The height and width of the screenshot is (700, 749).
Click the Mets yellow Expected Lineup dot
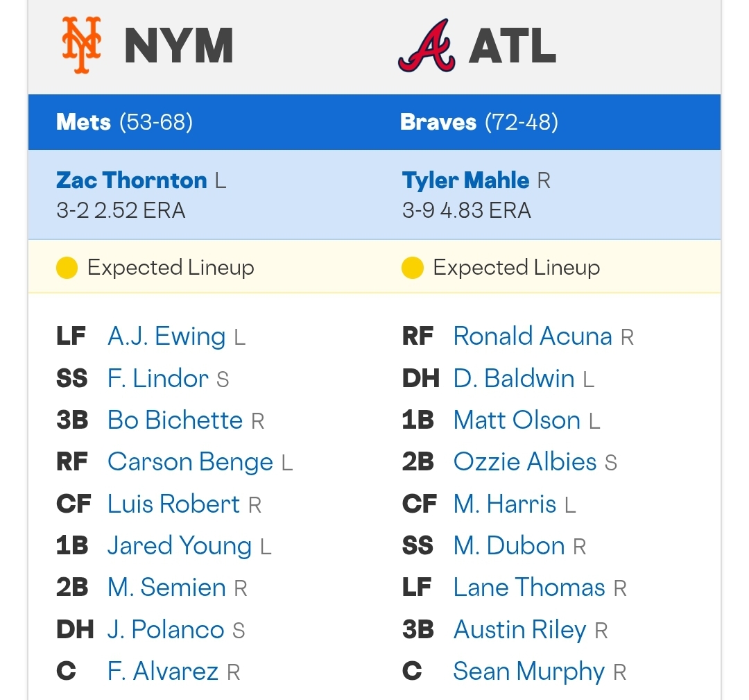pyautogui.click(x=67, y=268)
